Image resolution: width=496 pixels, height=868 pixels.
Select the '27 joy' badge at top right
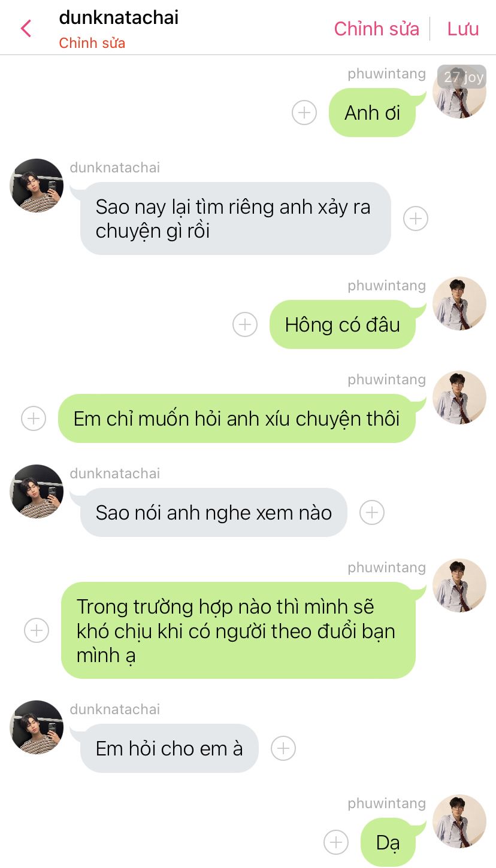pyautogui.click(x=462, y=77)
